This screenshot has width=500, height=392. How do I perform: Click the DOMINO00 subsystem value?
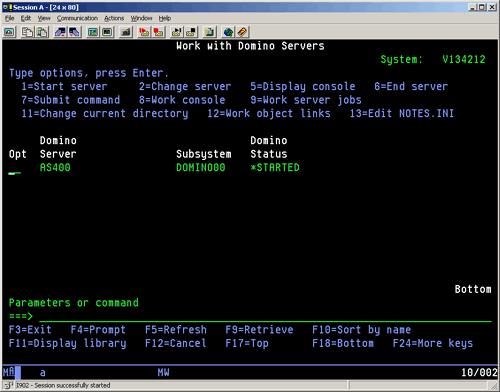[201, 168]
